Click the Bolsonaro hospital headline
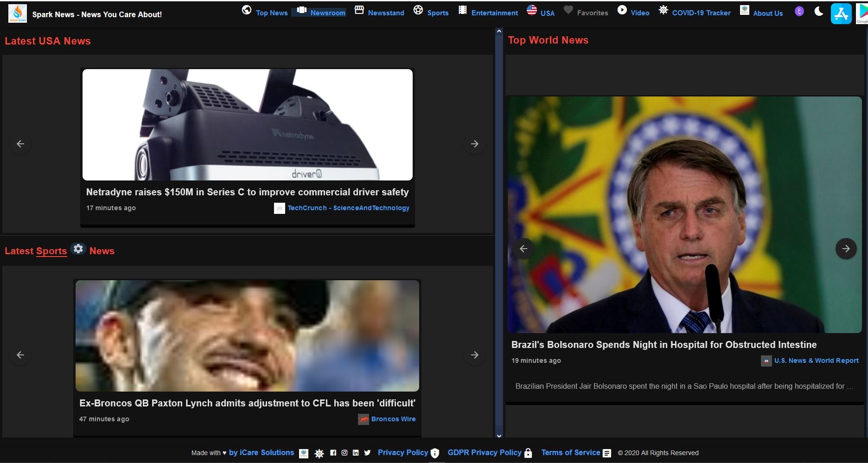868x463 pixels. [664, 345]
